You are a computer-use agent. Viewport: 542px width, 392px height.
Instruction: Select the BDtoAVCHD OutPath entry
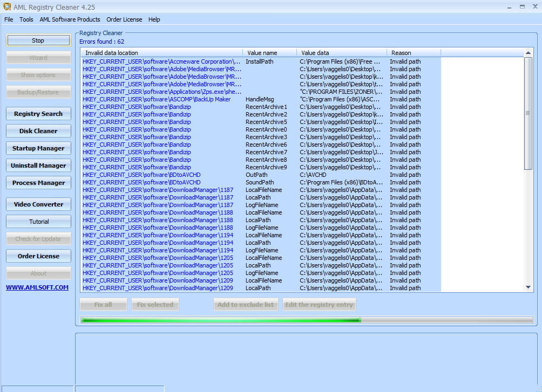coord(261,175)
